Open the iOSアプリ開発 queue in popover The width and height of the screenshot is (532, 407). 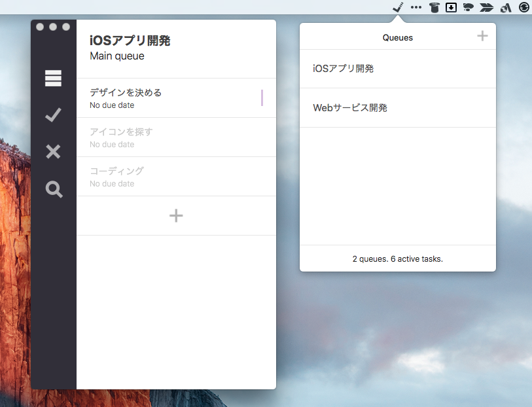pyautogui.click(x=398, y=69)
